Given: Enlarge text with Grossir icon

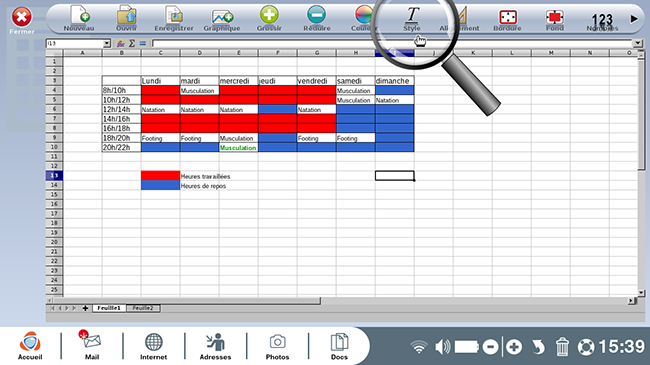Looking at the screenshot, I should (269, 18).
